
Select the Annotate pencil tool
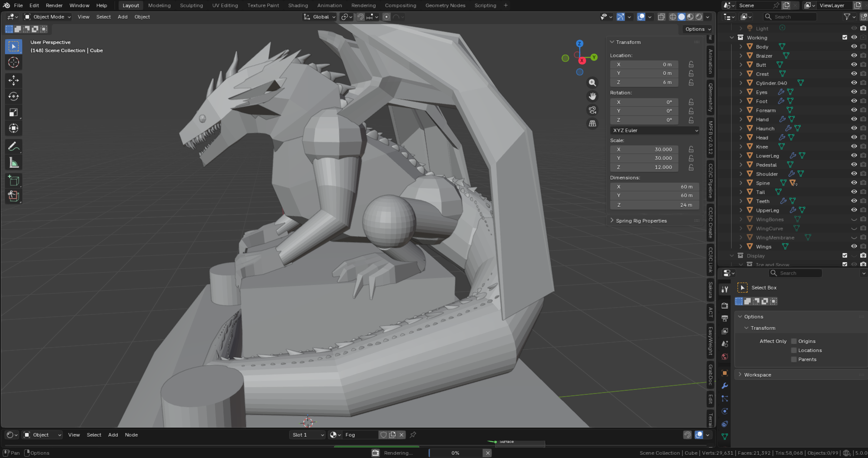coord(14,146)
